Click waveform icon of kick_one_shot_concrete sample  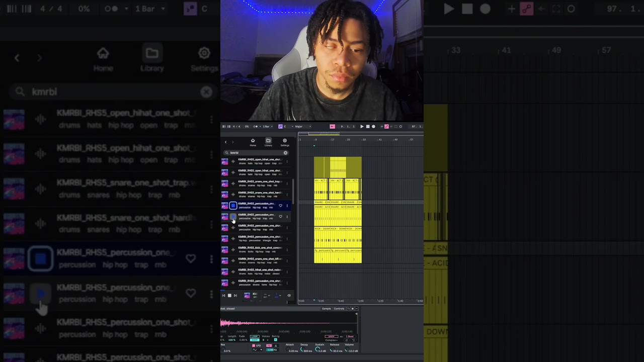pos(233,250)
